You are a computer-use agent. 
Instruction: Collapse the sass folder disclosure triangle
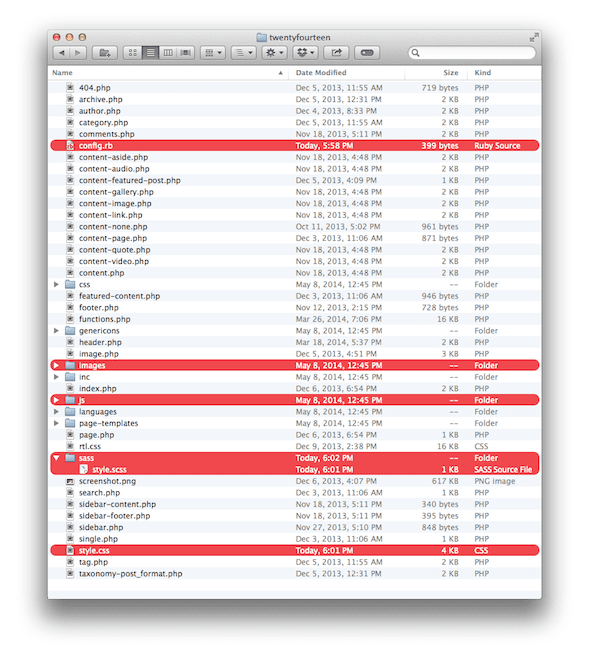pos(56,458)
